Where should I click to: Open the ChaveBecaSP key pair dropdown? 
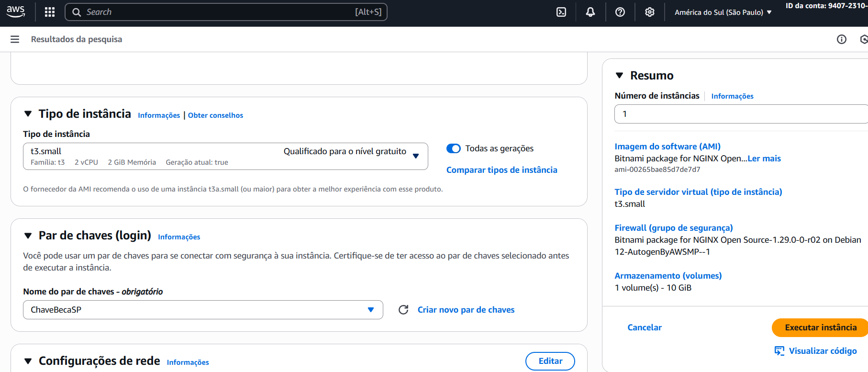click(203, 310)
